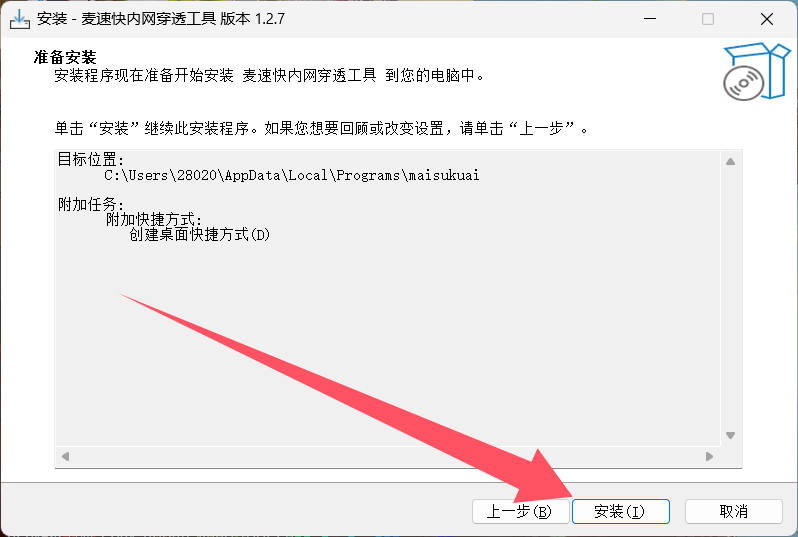Click the line 安装程序现在准备开始安装 麦速快内网穿透工具

[270, 75]
